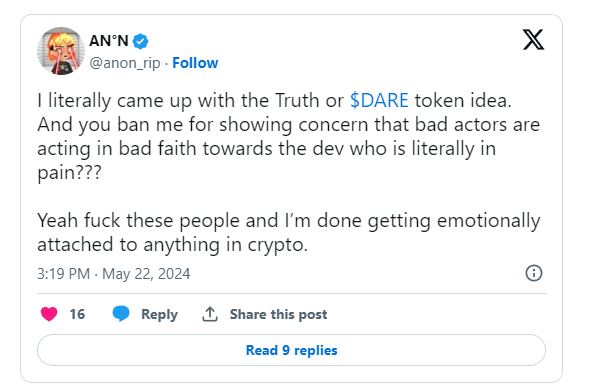Open the Read 9 replies button
This screenshot has height=392, width=601.
[x=291, y=350]
